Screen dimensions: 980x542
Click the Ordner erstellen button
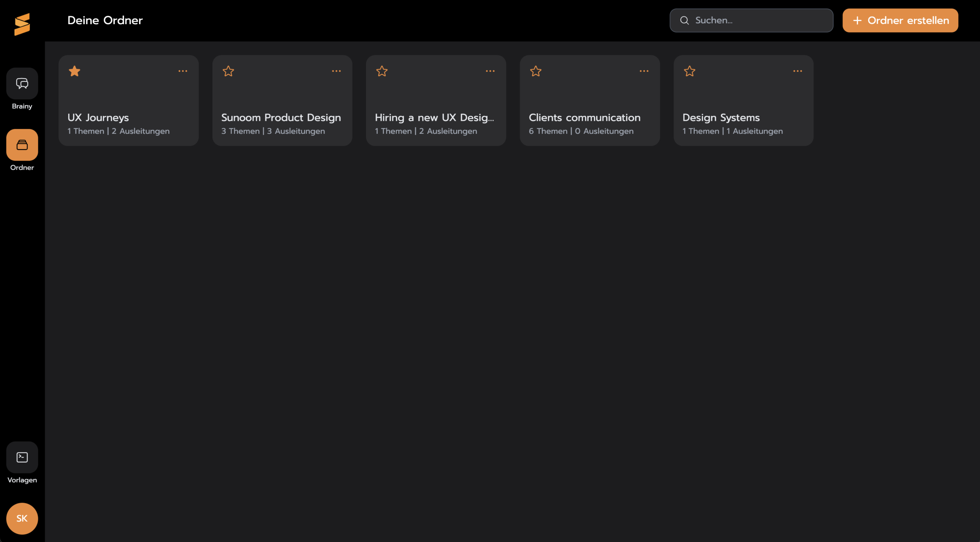[x=900, y=20]
